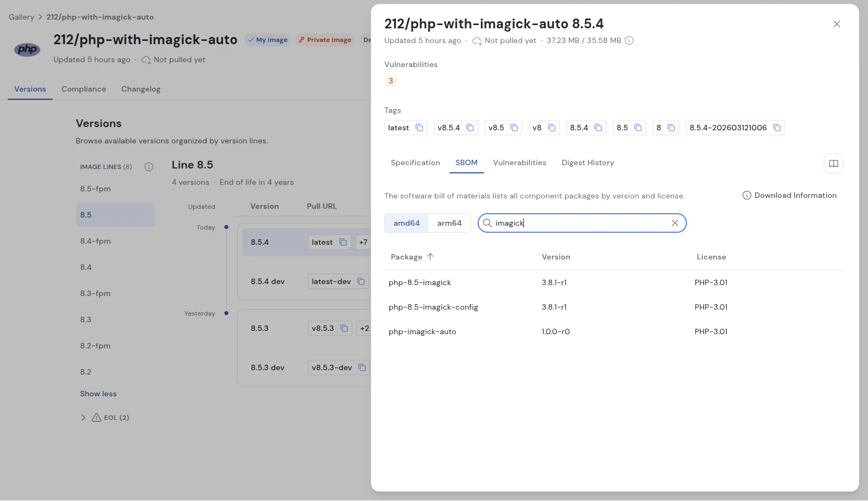
Task: Copy the 8.5.4-202603121006 tag
Action: click(x=777, y=128)
